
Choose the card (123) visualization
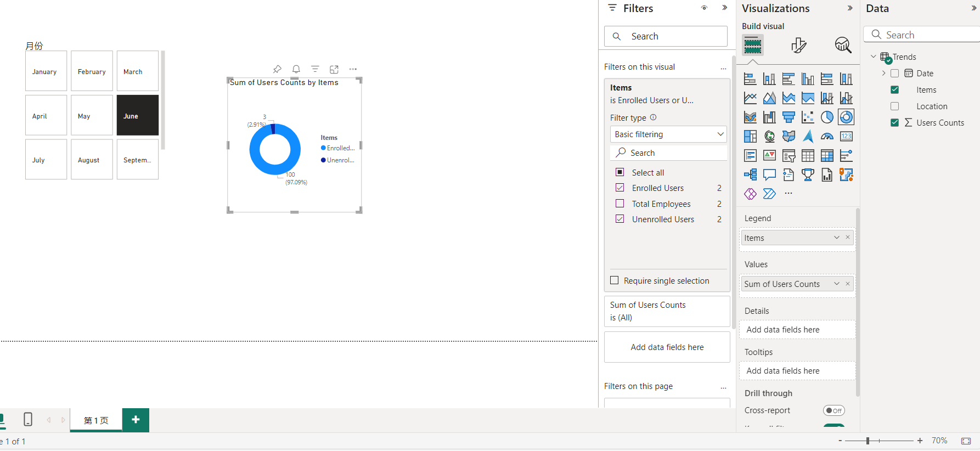tap(846, 137)
